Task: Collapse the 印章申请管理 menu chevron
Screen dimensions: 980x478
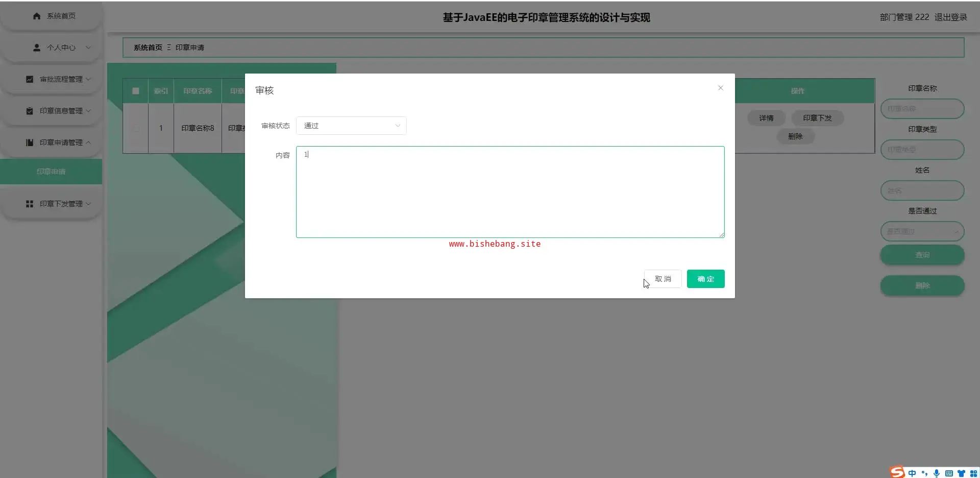Action: click(x=88, y=142)
